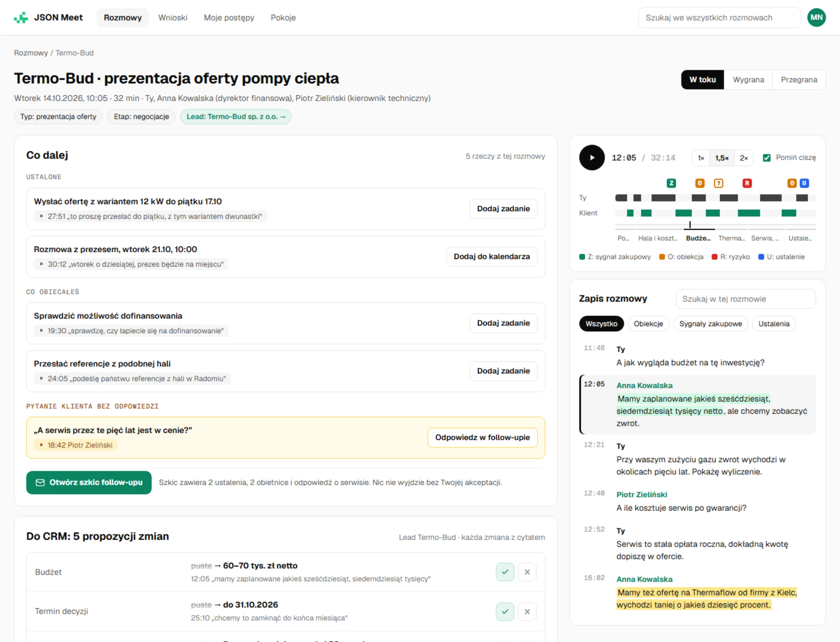This screenshot has width=840, height=642.
Task: Set playback speed to 1,5×
Action: point(722,158)
